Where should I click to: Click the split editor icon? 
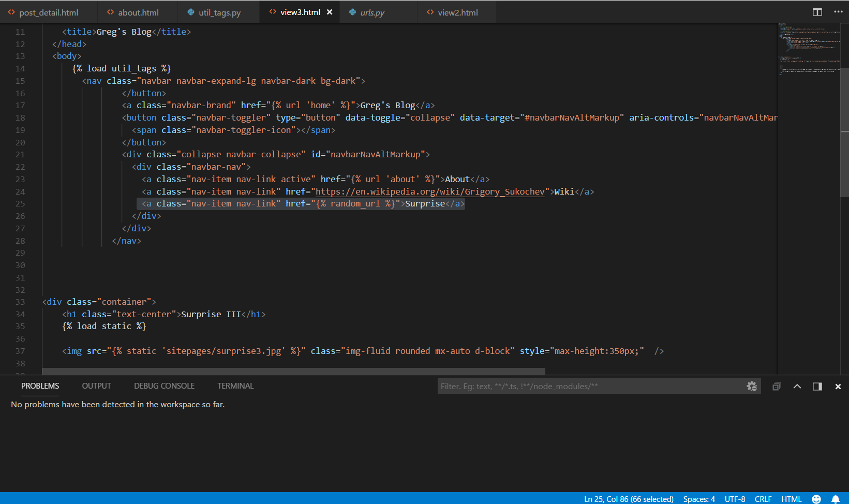[x=817, y=12]
